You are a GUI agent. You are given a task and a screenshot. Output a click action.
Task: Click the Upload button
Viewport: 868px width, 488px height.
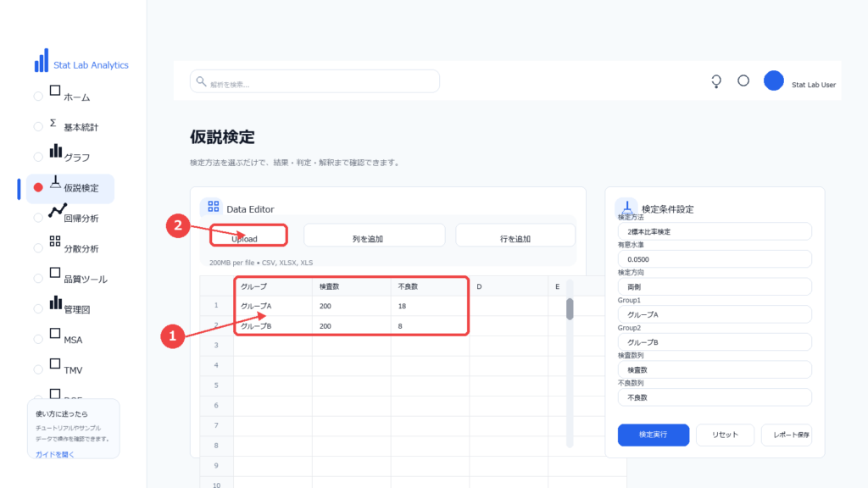pos(248,236)
